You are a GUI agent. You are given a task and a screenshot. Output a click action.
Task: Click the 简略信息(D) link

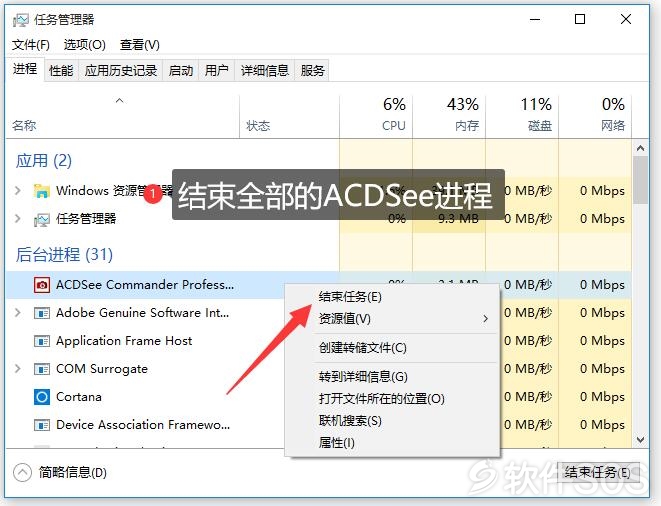click(x=73, y=473)
